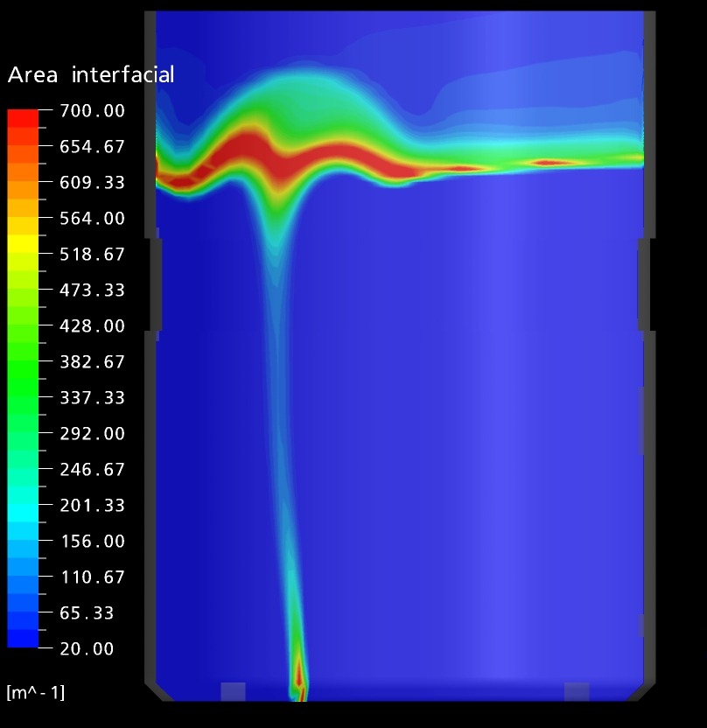Click the dark baffle on the left wall
This screenshot has height=728, width=707.
[x=156, y=284]
